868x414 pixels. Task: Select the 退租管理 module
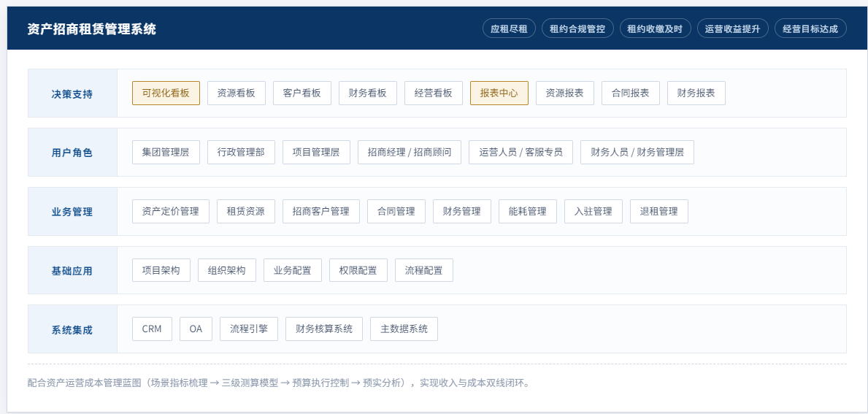658,212
